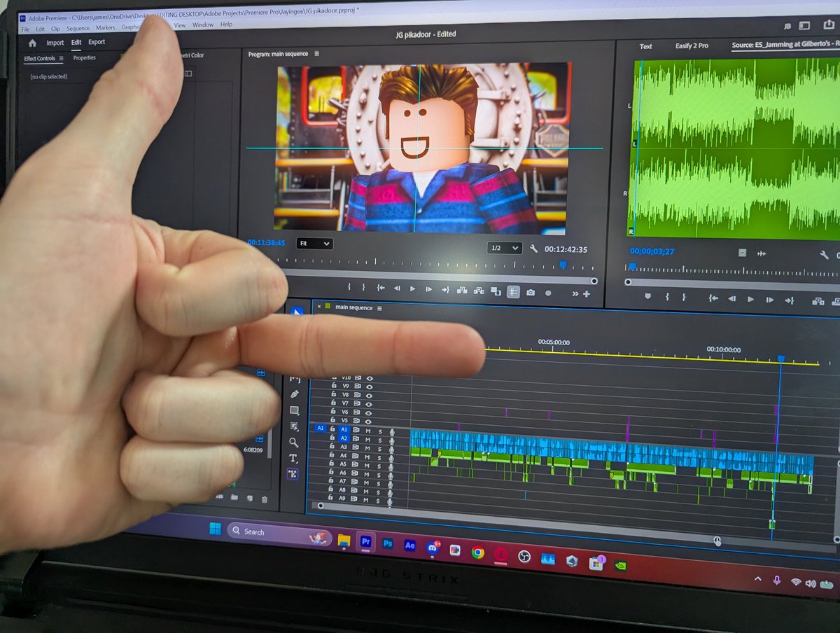Click the Export workspace button
This screenshot has width=840, height=633.
click(x=97, y=42)
